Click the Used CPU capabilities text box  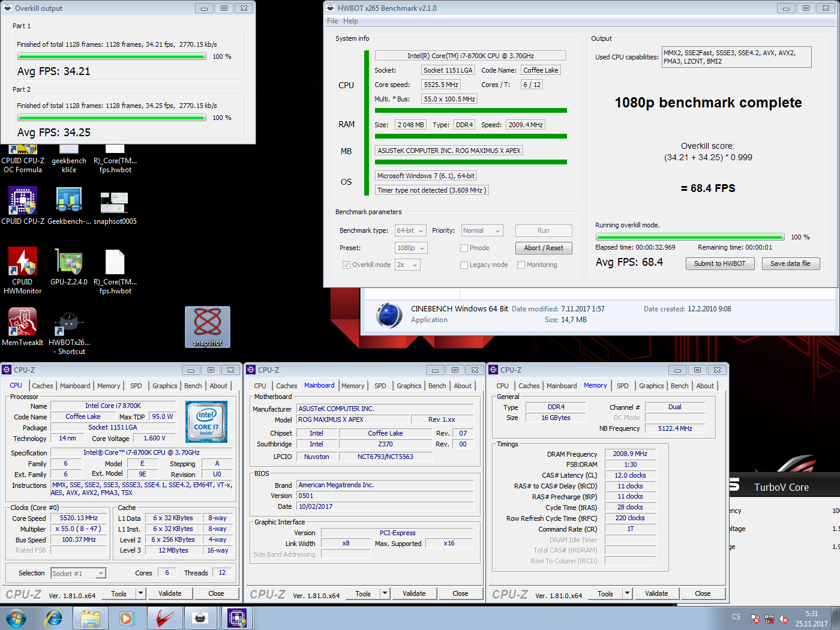click(737, 57)
